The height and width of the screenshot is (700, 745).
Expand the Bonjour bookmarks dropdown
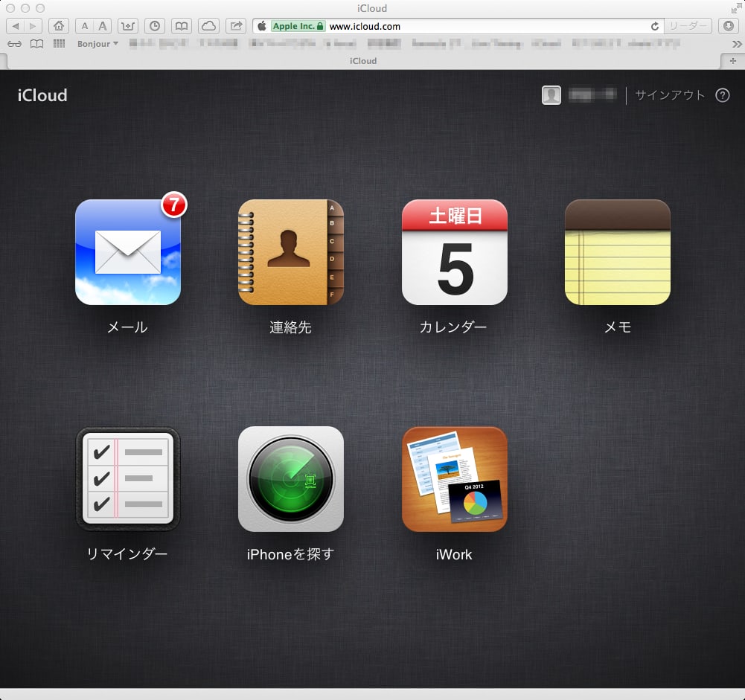point(97,44)
